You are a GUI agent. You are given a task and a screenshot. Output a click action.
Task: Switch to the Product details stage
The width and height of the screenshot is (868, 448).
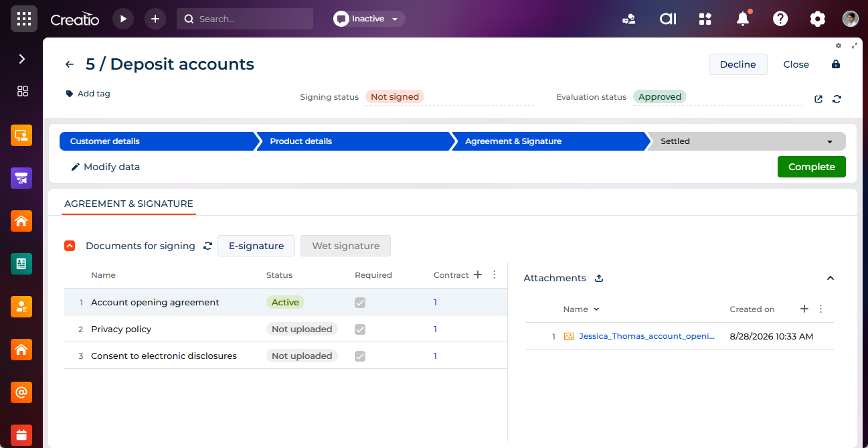[355, 141]
